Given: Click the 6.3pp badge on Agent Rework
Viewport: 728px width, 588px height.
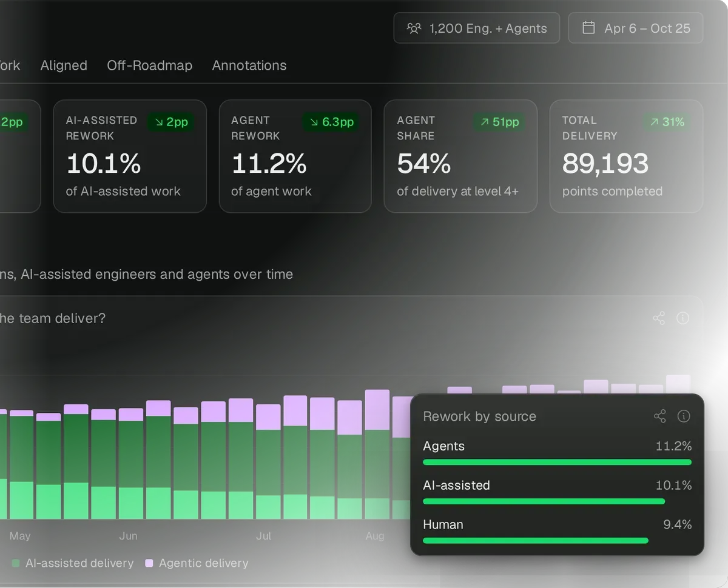Looking at the screenshot, I should tap(331, 122).
